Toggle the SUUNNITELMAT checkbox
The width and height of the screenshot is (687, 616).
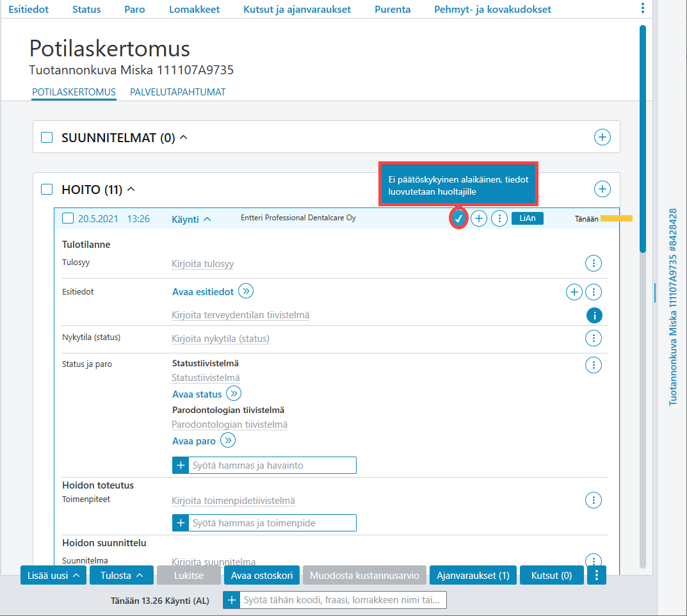tap(47, 137)
